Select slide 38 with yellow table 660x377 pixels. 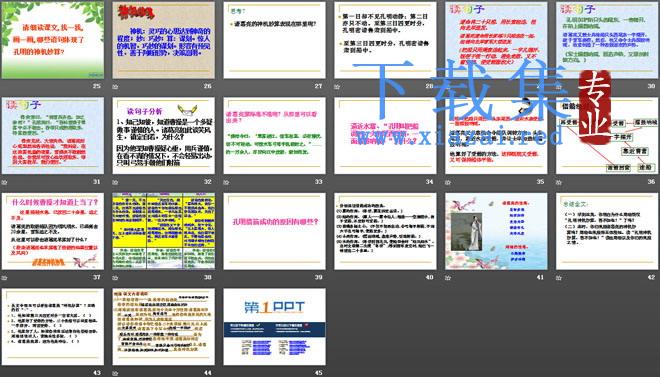164,231
